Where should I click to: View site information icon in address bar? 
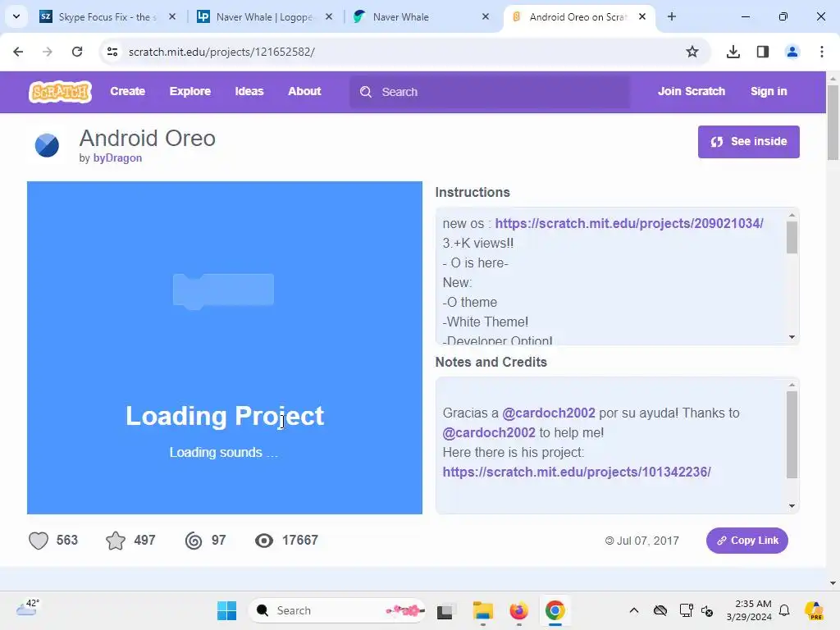click(x=112, y=52)
